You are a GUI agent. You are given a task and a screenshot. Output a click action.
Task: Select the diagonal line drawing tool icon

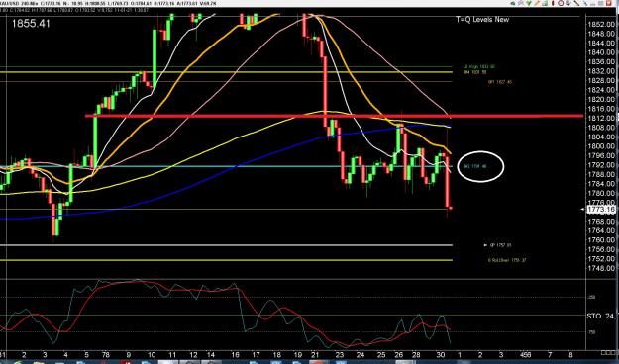pyautogui.click(x=576, y=3)
